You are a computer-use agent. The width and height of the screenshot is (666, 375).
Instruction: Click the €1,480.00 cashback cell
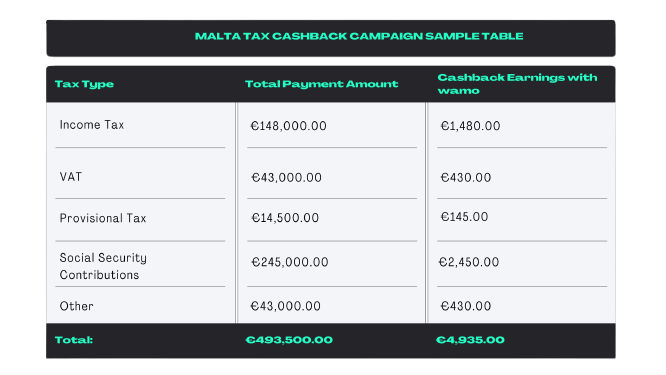click(x=470, y=126)
